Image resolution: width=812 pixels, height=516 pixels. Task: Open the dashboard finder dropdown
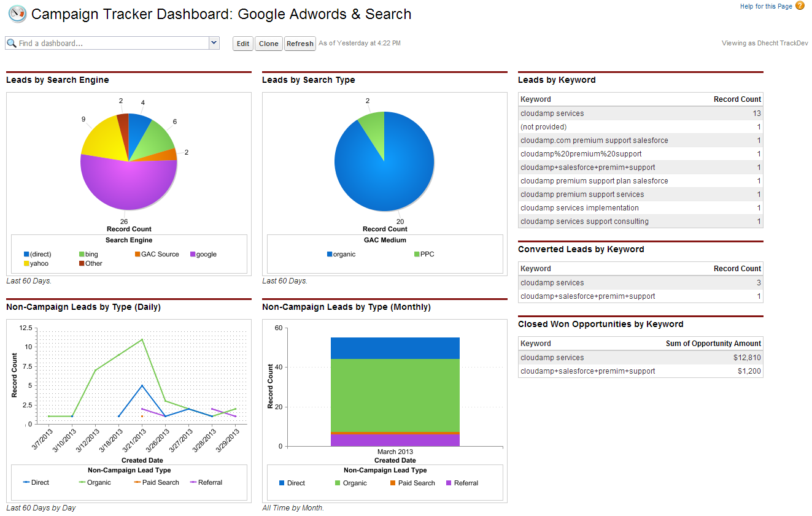214,43
